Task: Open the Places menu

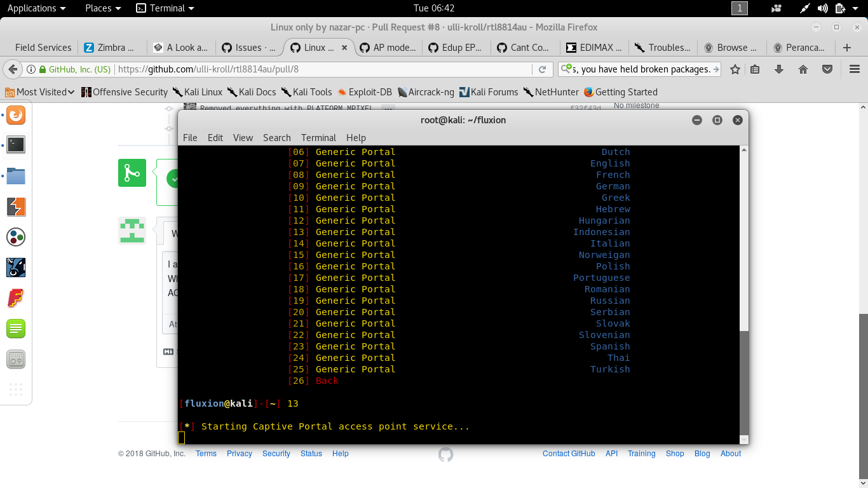Action: click(102, 8)
